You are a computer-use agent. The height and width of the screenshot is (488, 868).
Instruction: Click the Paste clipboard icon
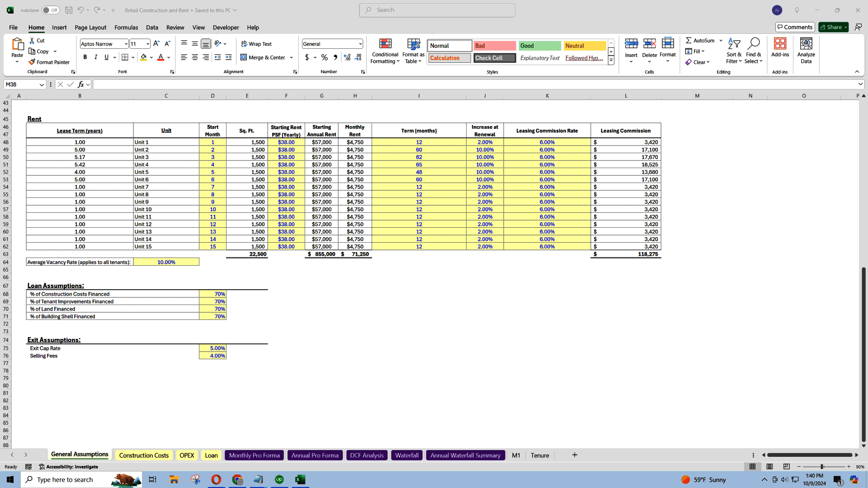[17, 44]
